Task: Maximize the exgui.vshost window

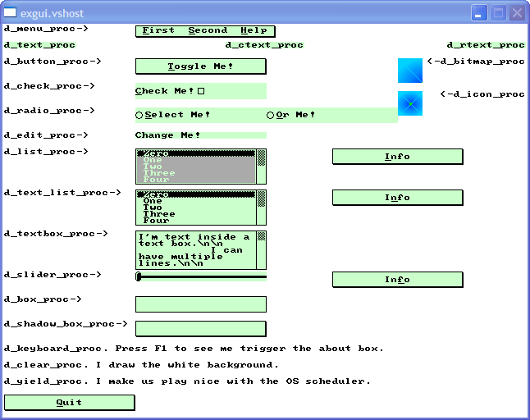Action: point(498,13)
